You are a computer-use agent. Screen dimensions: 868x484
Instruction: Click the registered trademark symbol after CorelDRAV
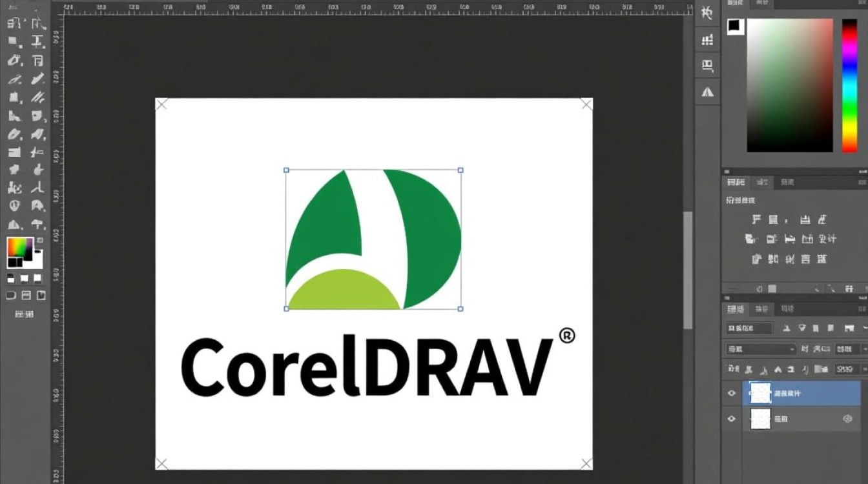click(x=566, y=336)
